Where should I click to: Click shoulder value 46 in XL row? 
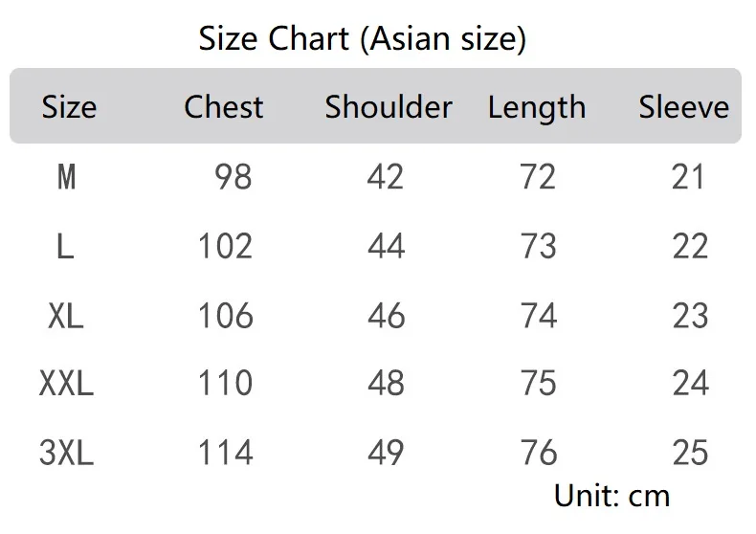[386, 316]
